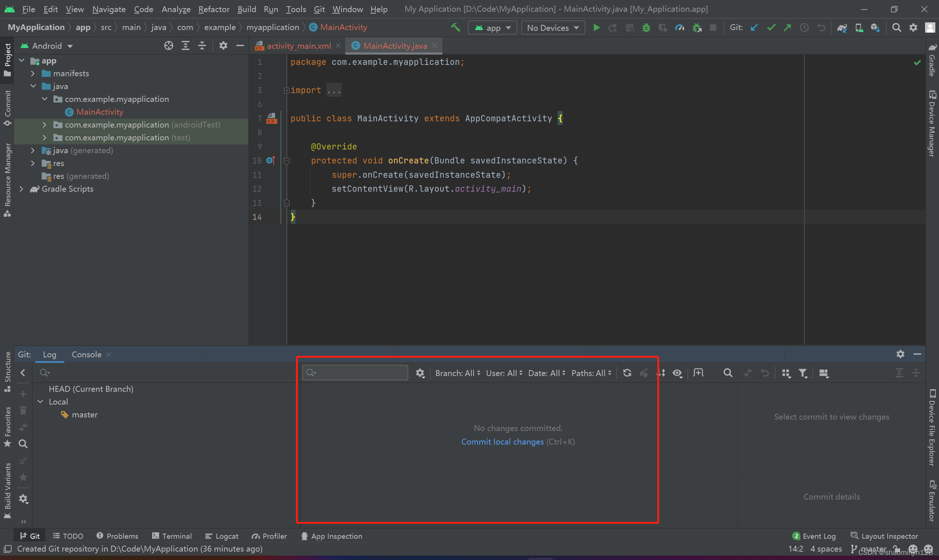Open the Branch: All filter dropdown
939x560 pixels.
click(x=458, y=373)
